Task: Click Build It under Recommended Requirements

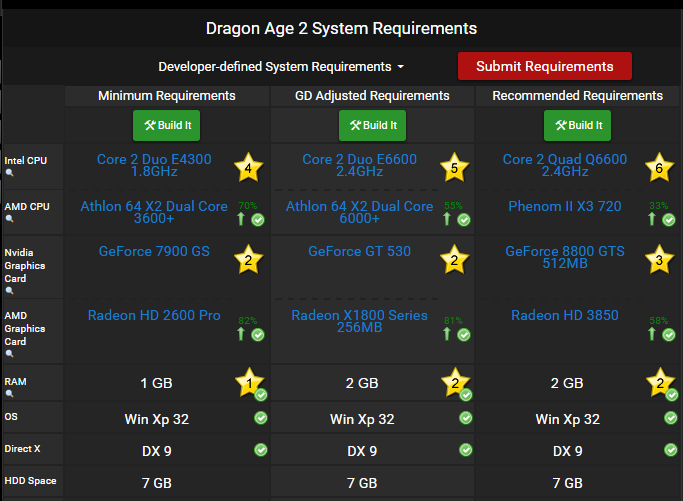Action: [x=577, y=125]
